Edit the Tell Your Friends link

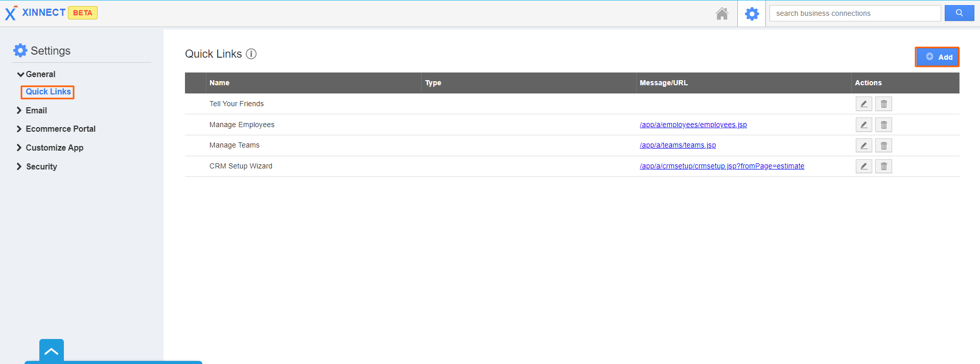(x=864, y=104)
